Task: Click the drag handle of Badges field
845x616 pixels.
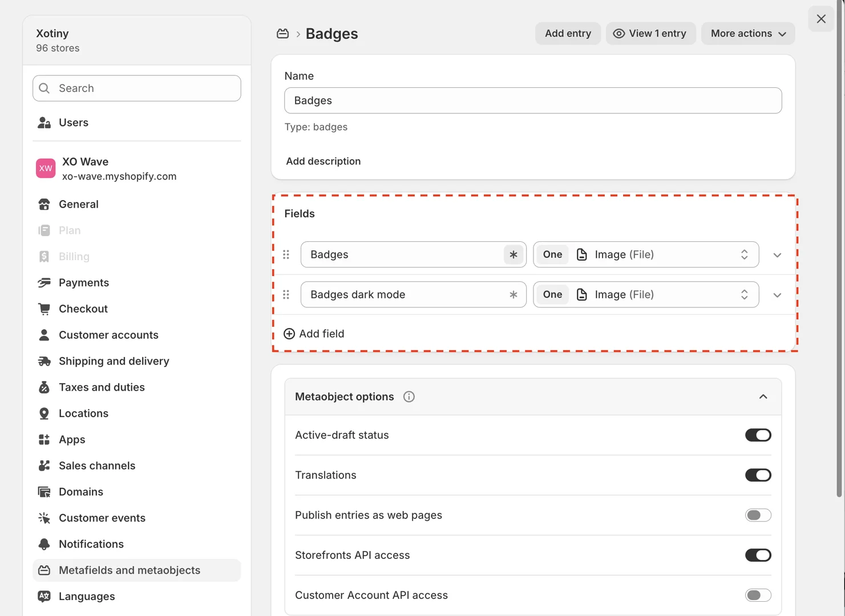Action: pyautogui.click(x=286, y=254)
